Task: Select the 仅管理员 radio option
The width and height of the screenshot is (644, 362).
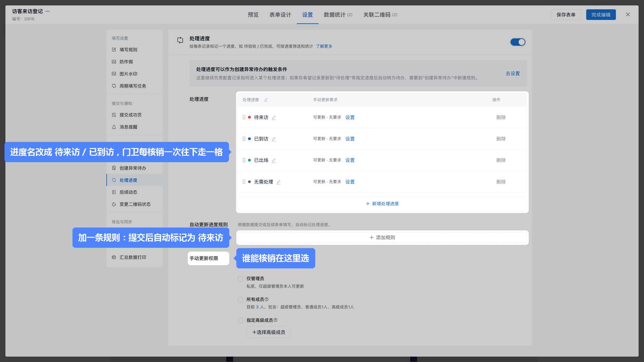Action: coord(240,279)
